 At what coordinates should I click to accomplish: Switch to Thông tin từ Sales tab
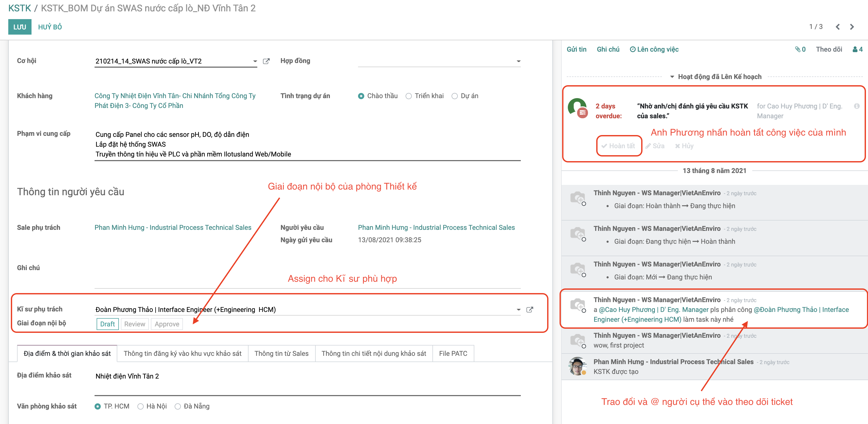pos(281,353)
